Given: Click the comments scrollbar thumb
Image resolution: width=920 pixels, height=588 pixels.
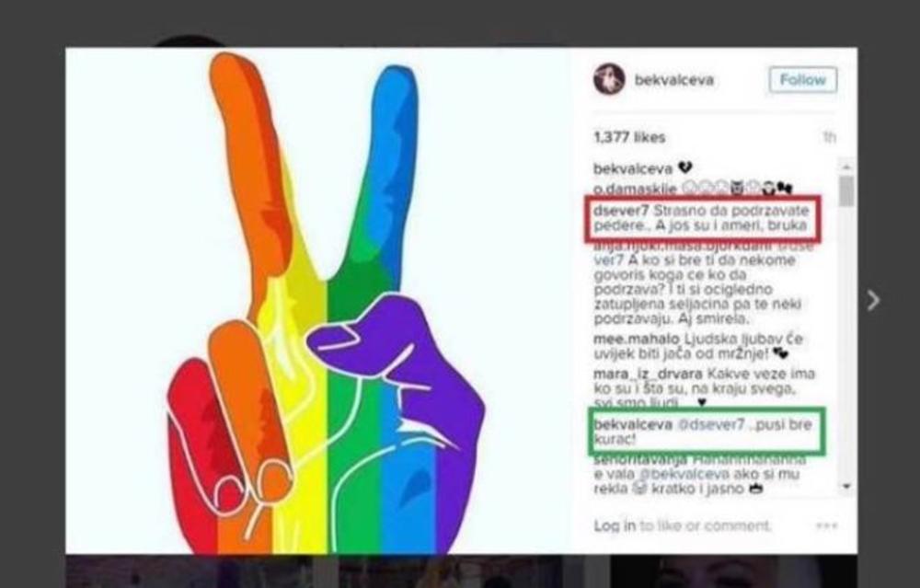Looking at the screenshot, I should (x=846, y=190).
